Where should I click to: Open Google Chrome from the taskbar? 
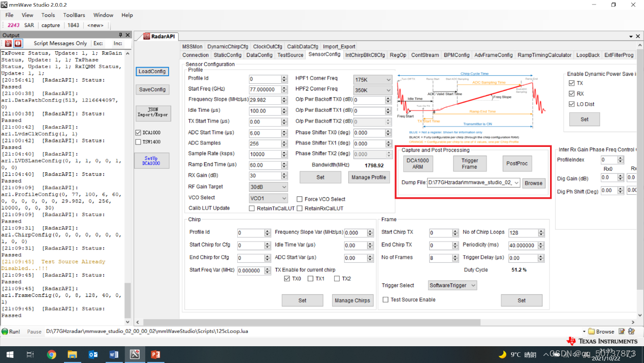point(51,354)
